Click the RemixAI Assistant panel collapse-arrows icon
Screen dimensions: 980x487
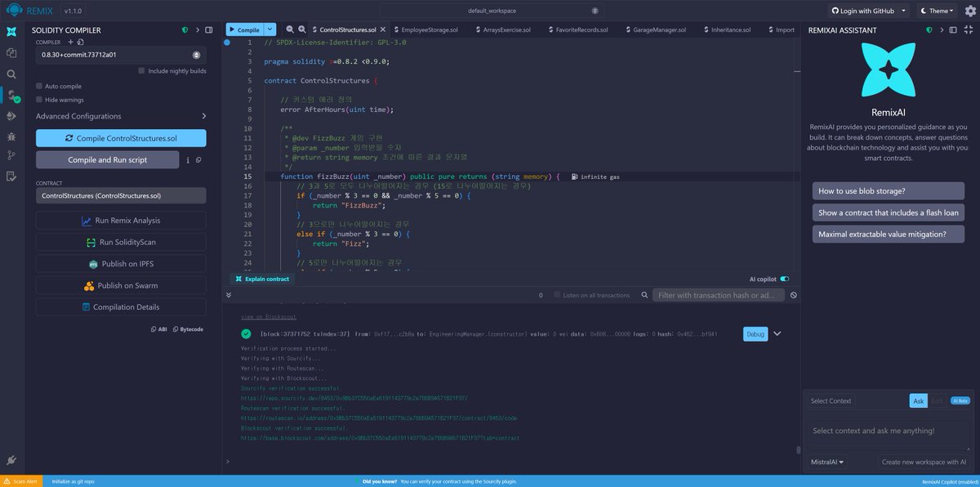point(967,30)
